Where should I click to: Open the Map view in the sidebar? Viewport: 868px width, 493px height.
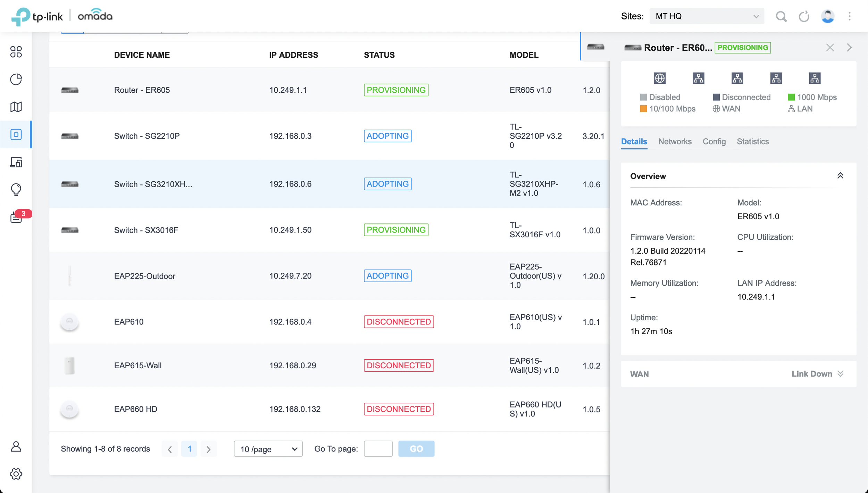[x=16, y=107]
